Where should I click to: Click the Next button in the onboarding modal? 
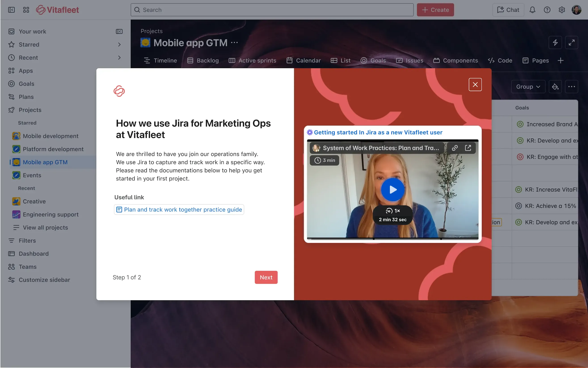coord(266,277)
